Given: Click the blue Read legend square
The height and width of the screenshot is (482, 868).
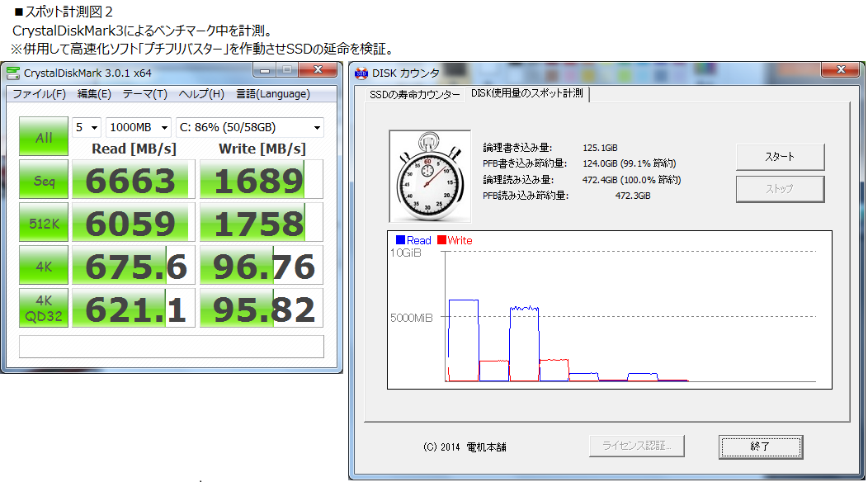Looking at the screenshot, I should [x=400, y=240].
